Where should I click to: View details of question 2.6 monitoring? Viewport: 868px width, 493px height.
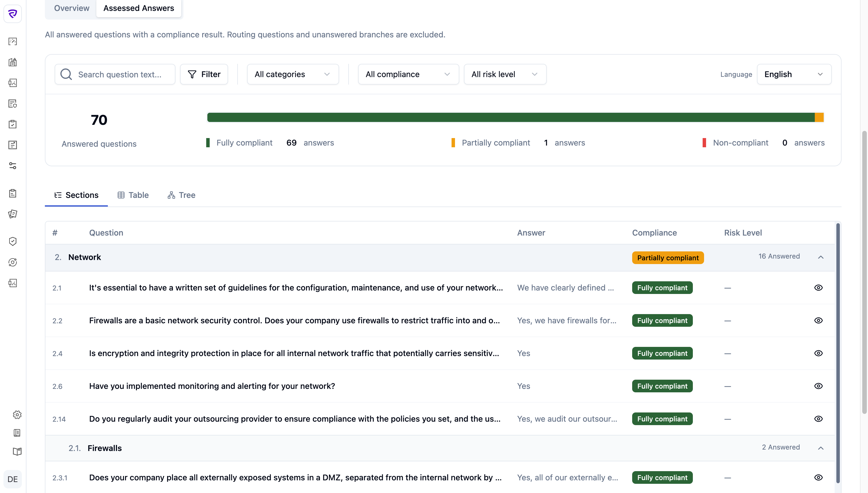(x=818, y=386)
